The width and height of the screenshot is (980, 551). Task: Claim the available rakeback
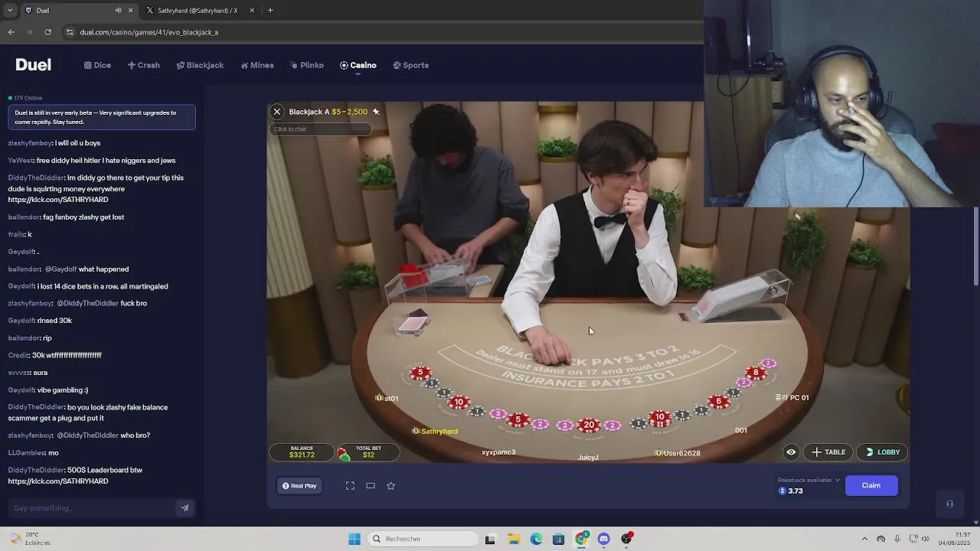[871, 485]
